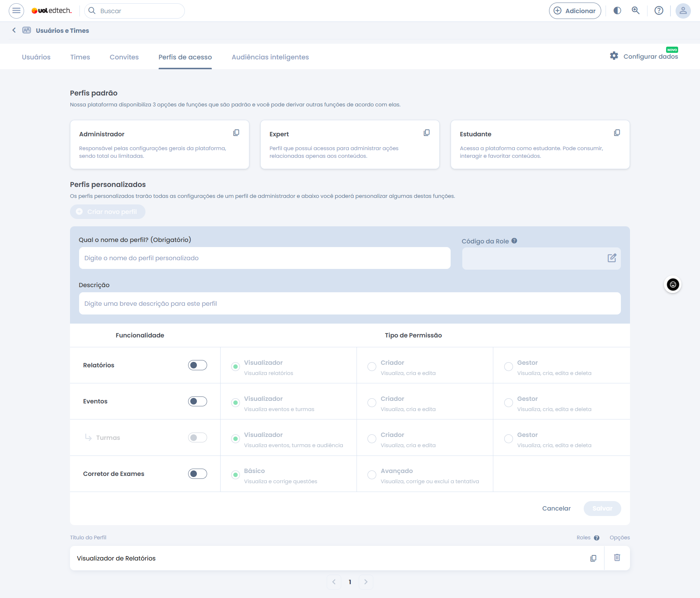Viewport: 700px width, 598px height.
Task: Click the Cancelar button
Action: point(556,508)
